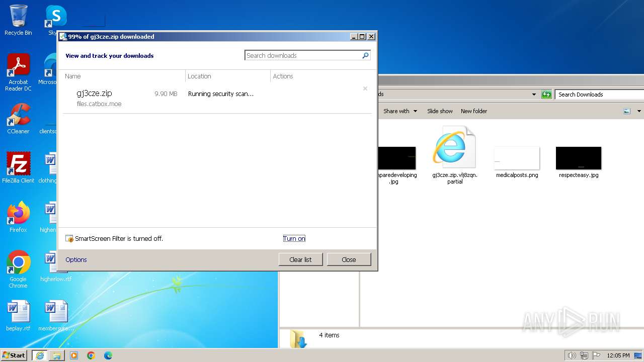Clear the downloads list
The width and height of the screenshot is (644, 362).
[300, 259]
